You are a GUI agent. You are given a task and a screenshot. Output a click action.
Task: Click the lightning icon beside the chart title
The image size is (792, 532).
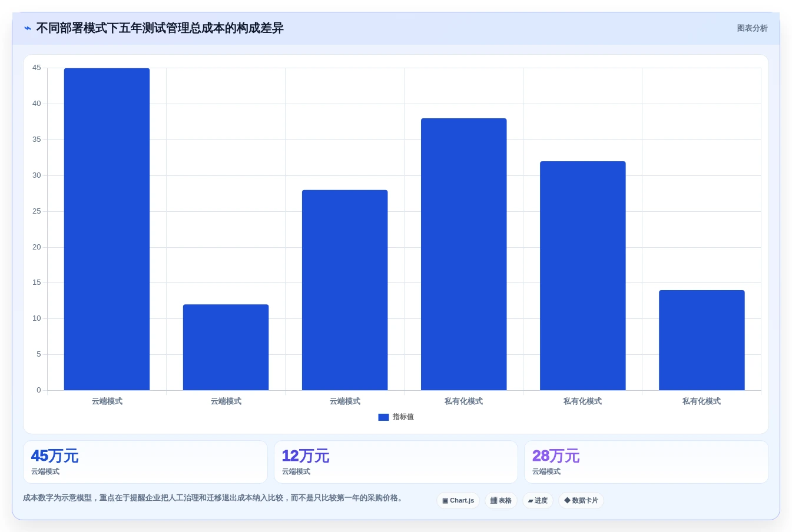[x=28, y=28]
